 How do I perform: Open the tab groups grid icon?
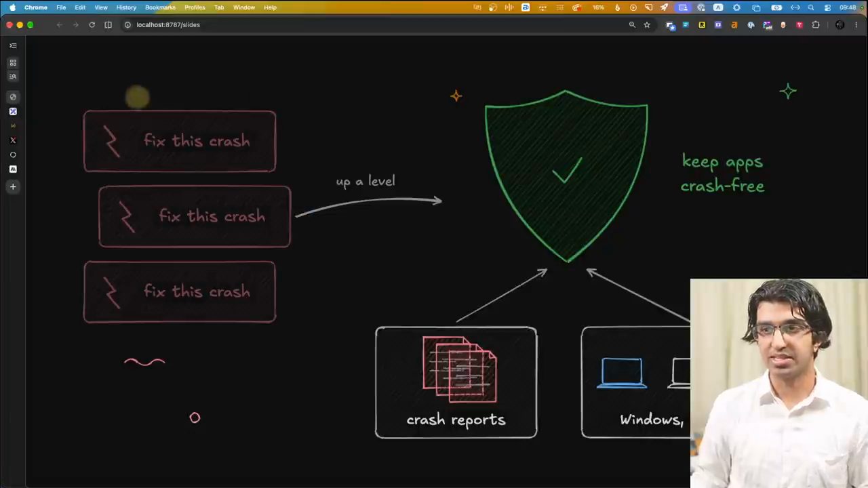coord(13,62)
